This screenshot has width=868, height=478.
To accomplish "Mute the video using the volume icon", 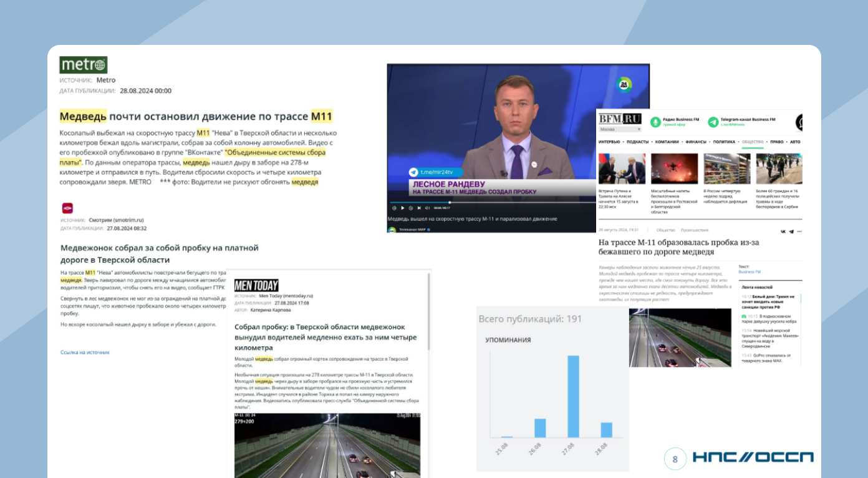I will 427,208.
